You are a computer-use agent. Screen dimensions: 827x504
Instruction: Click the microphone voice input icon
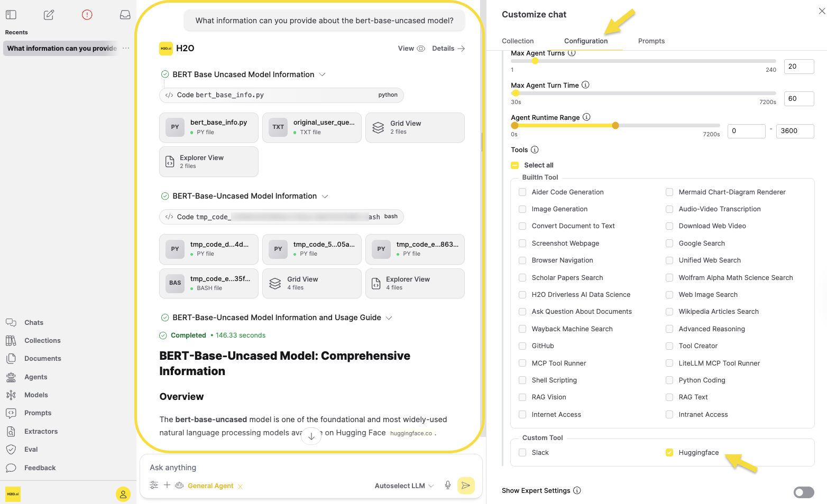coord(448,486)
